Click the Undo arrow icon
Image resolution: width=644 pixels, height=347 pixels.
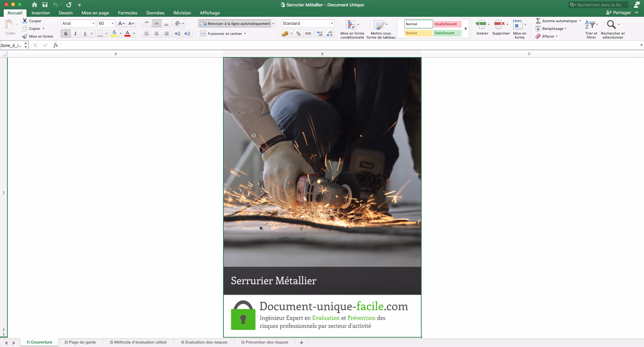coord(56,5)
